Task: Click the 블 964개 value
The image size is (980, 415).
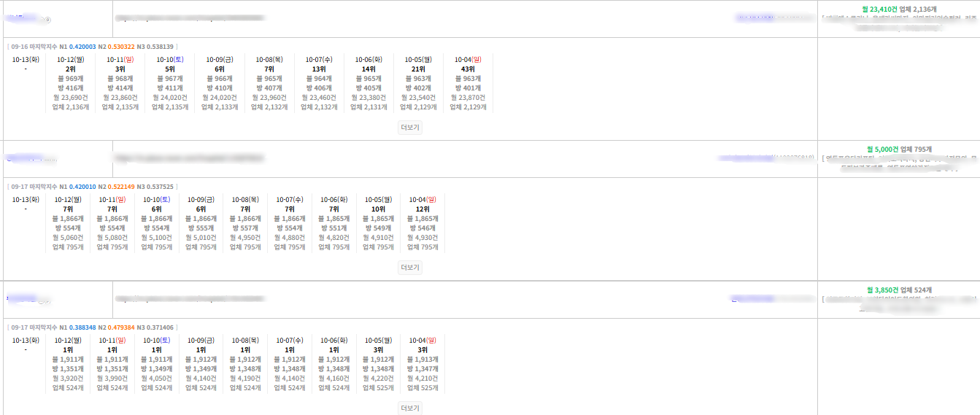Action: [x=319, y=79]
